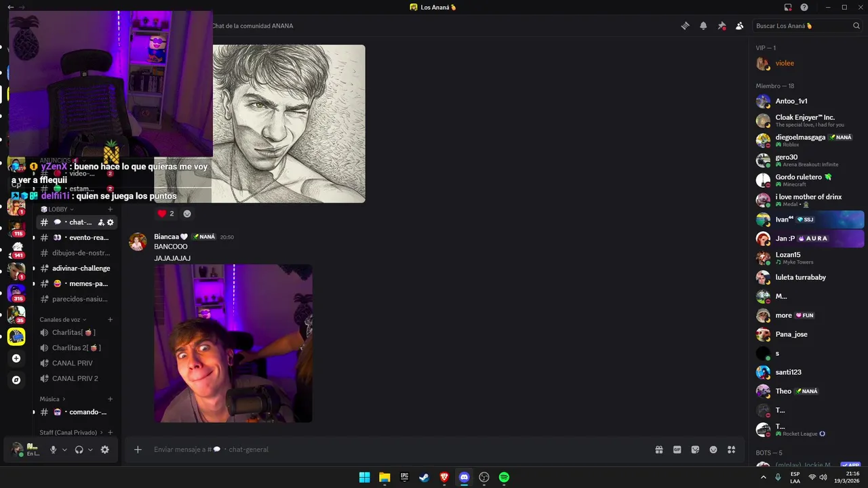Image resolution: width=868 pixels, height=488 pixels.
Task: Open server icon with 315 badge
Action: point(16,293)
